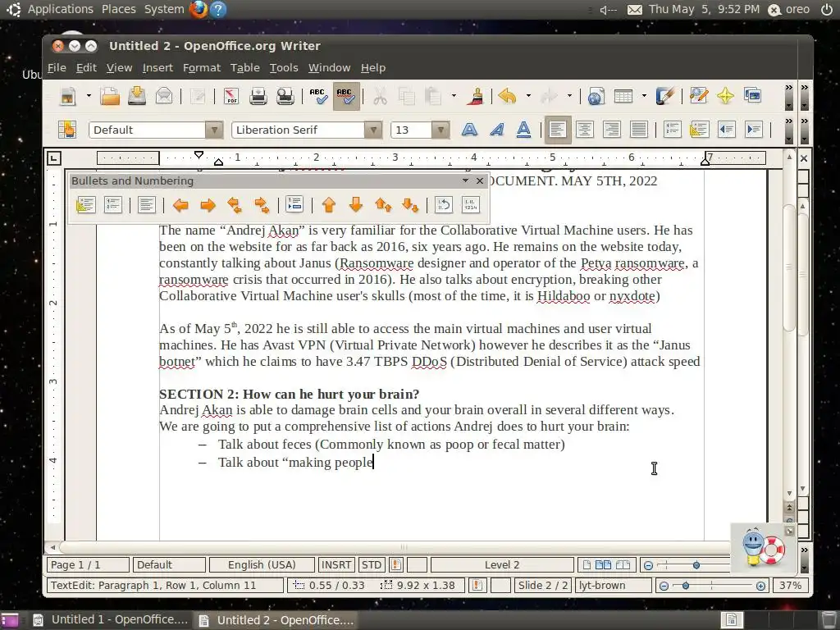Open the Edit menu
Screen dimensions: 840x630
(x=86, y=68)
